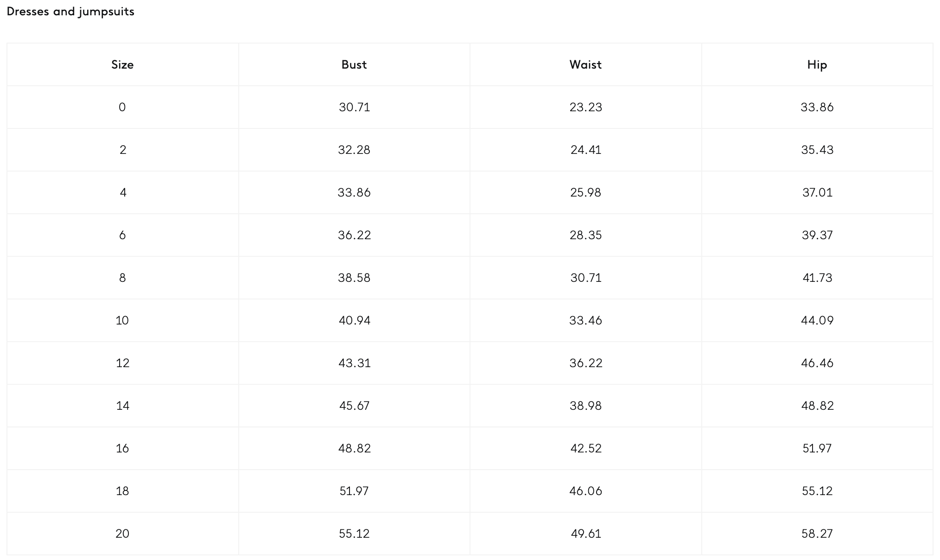Screen dimensions: 940x560
Task: Select the waist value 25.98
Action: (585, 192)
